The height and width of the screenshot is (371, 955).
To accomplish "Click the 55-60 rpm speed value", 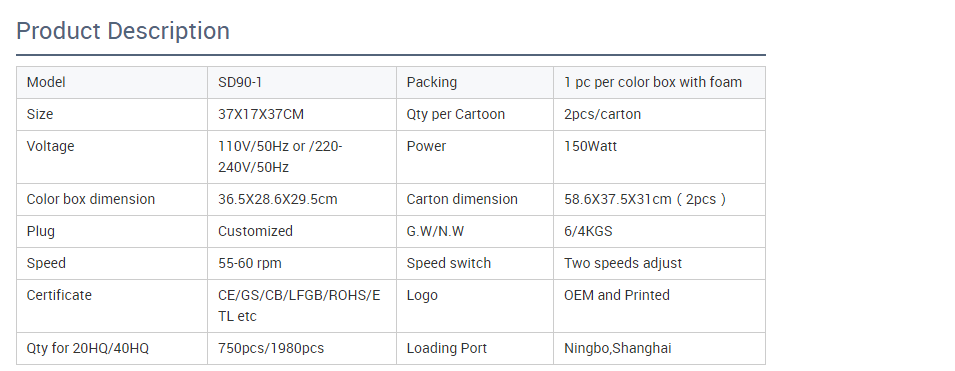I will pos(250,263).
